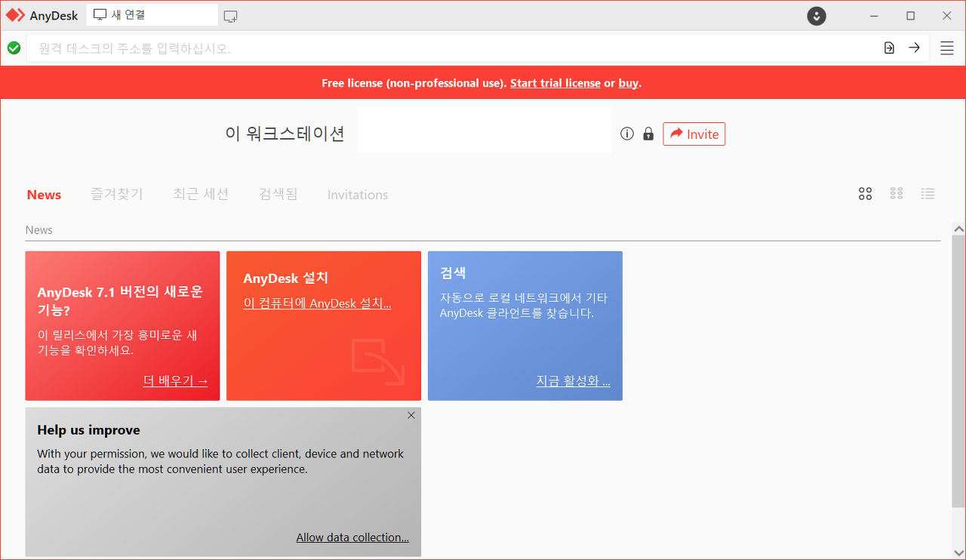Open the hamburger main menu

[947, 48]
